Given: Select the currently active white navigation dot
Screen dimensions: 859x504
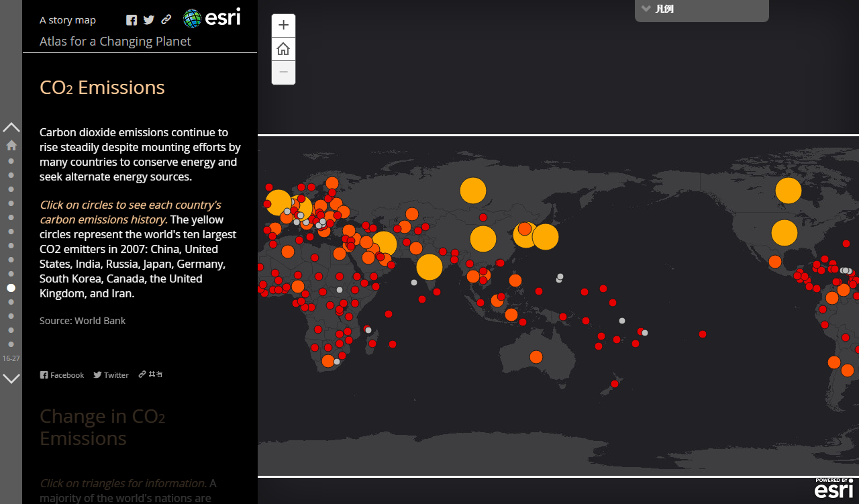Looking at the screenshot, I should point(11,288).
